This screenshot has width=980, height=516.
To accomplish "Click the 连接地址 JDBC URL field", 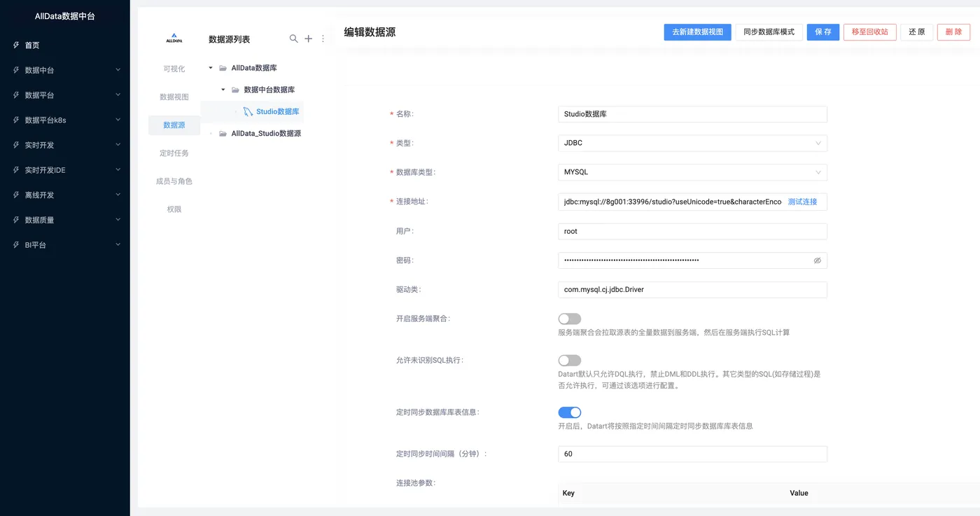I will pyautogui.click(x=672, y=202).
